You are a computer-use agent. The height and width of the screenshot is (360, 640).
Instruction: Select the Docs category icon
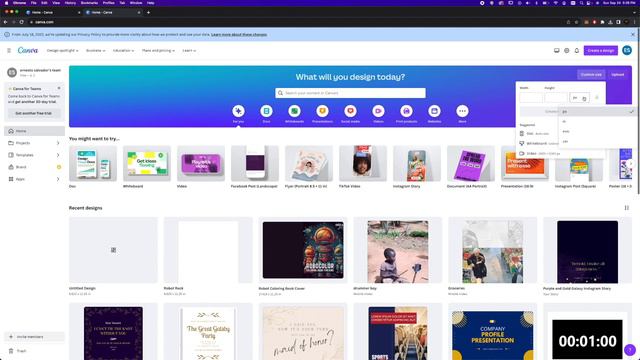pos(267,111)
